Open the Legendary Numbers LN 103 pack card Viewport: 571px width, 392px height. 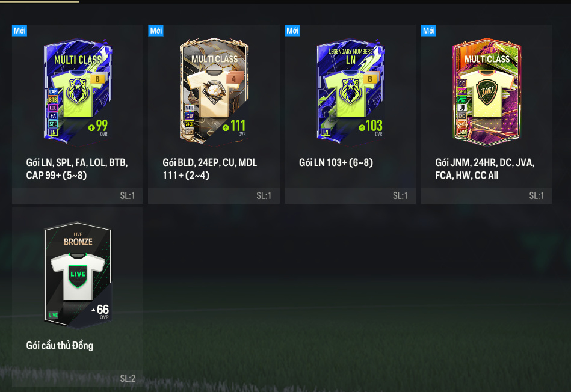pyautogui.click(x=350, y=91)
